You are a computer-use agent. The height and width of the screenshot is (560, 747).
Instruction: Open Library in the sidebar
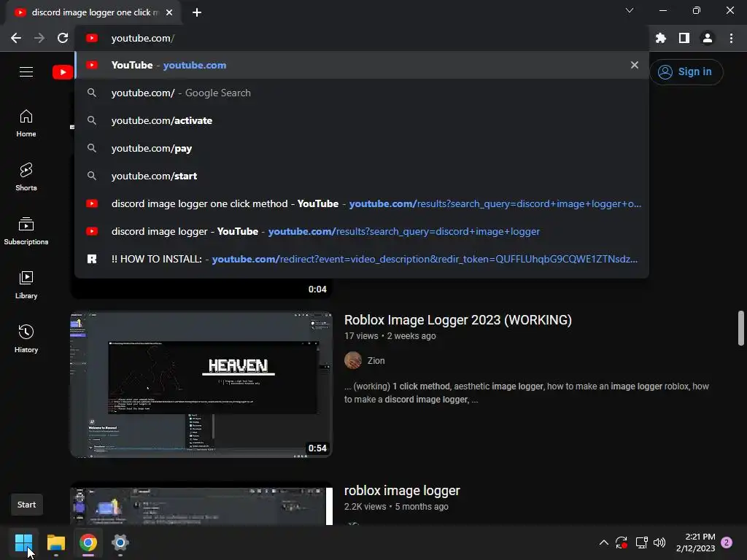pyautogui.click(x=26, y=285)
